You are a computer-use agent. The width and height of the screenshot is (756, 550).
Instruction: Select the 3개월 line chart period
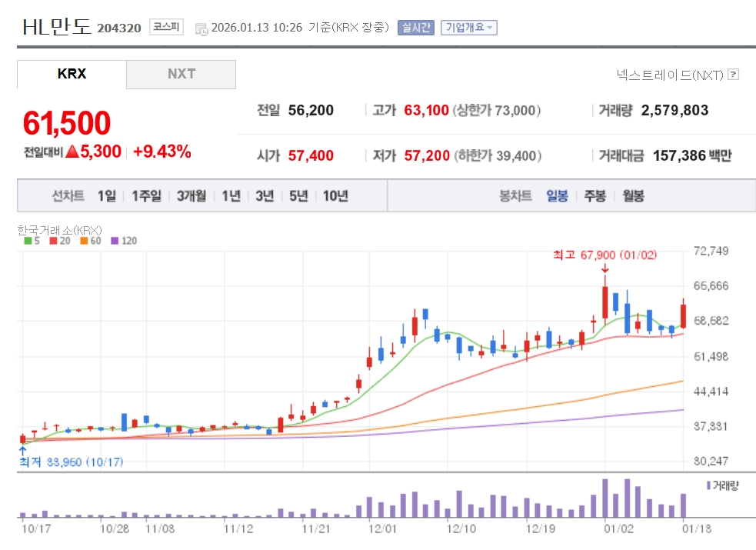click(191, 195)
